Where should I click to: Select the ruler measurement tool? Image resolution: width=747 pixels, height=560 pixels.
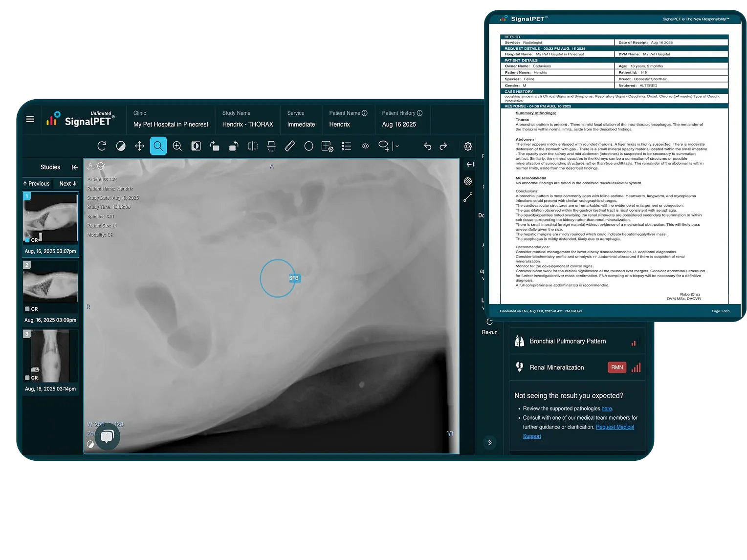click(290, 146)
